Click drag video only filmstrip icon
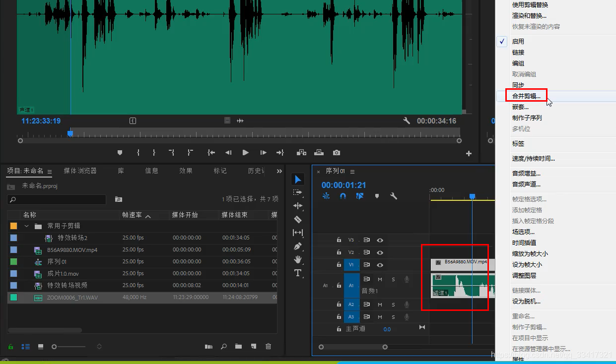Image resolution: width=616 pixels, height=364 pixels. tap(227, 121)
